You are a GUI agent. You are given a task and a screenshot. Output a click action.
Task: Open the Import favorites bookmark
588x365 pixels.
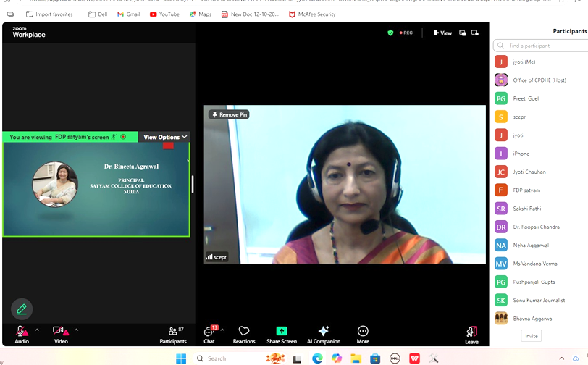tap(49, 14)
